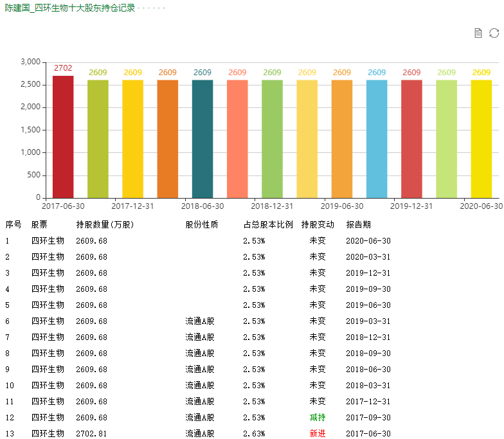The width and height of the screenshot is (504, 439).
Task: Click the report date 2017-09-30
Action: (368, 418)
